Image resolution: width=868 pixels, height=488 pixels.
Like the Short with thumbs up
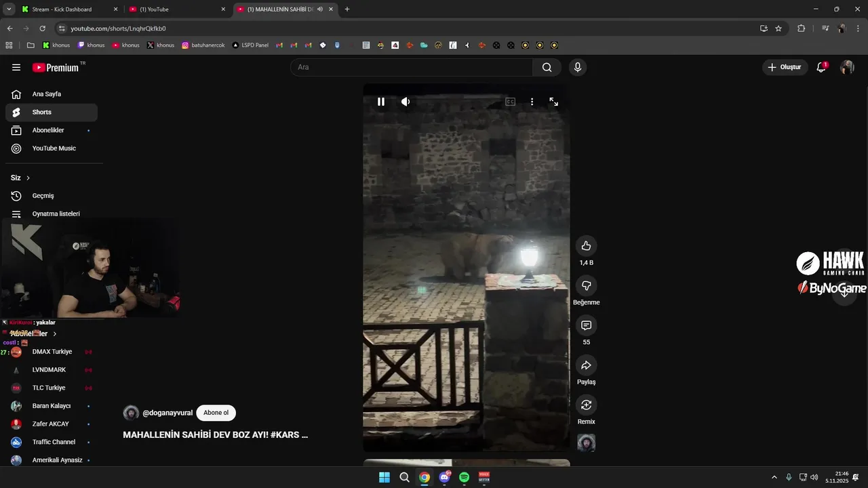(587, 246)
